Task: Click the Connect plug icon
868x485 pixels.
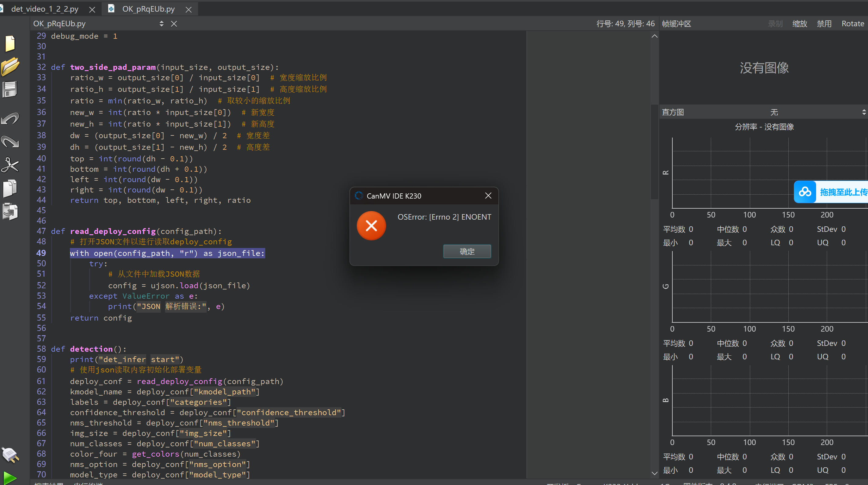Action: [10, 455]
